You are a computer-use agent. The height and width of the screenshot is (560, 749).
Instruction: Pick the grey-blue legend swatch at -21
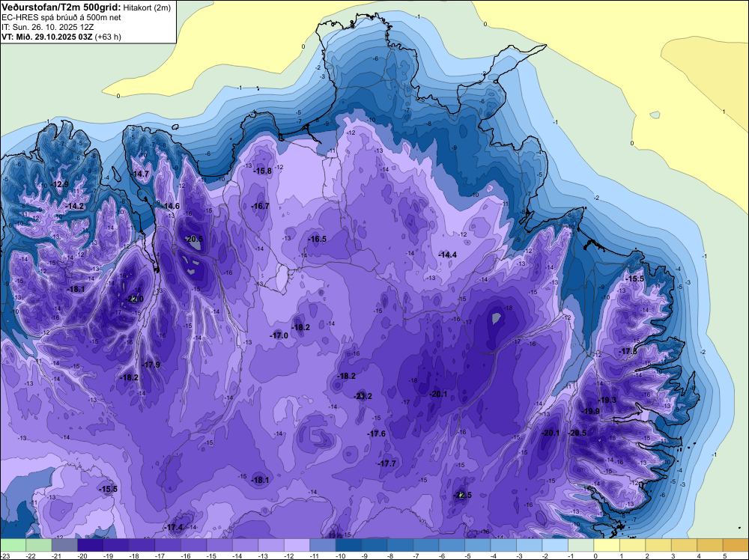click(64, 545)
